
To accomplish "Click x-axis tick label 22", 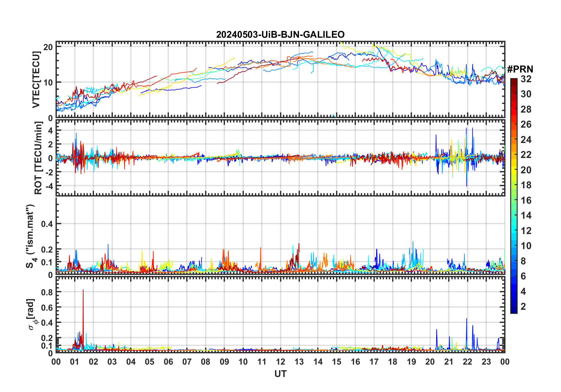I will (x=467, y=362).
